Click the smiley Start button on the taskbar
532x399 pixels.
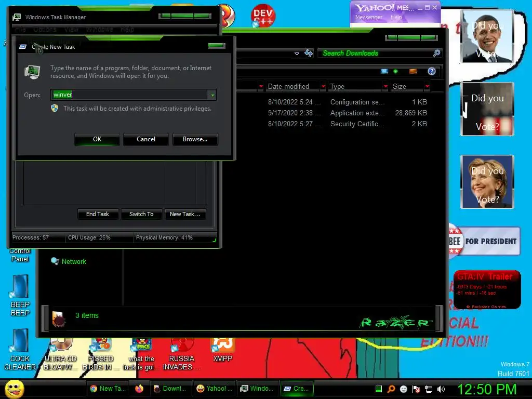point(15,389)
